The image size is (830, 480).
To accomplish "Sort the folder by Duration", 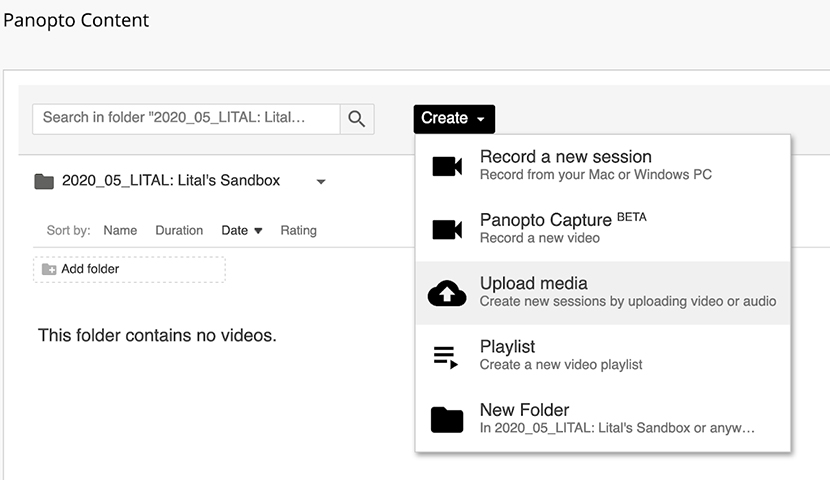I will click(179, 231).
